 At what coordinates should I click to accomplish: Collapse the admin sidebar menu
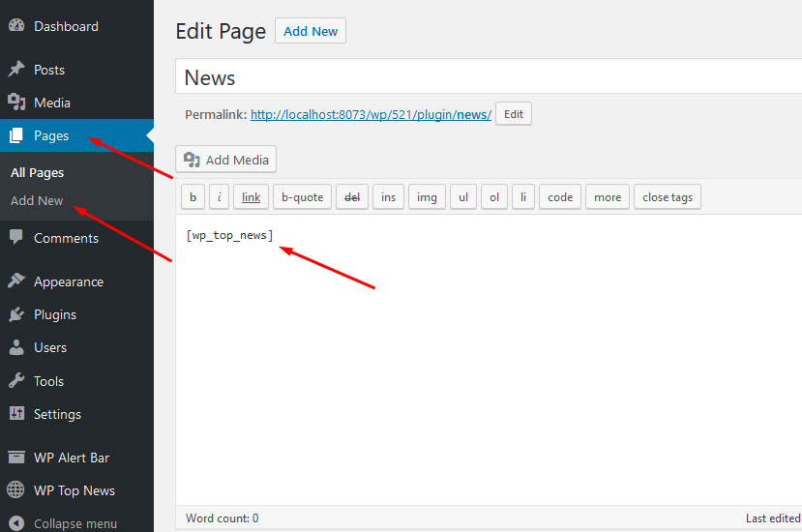pos(76,523)
